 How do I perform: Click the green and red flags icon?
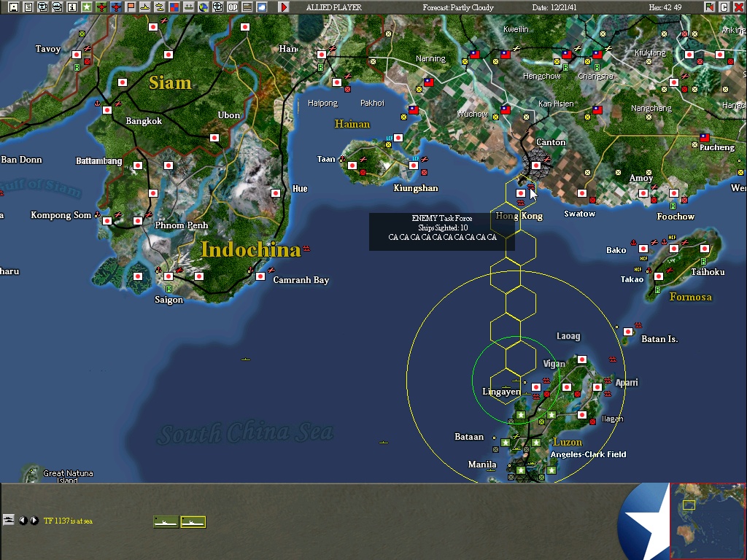pos(709,7)
